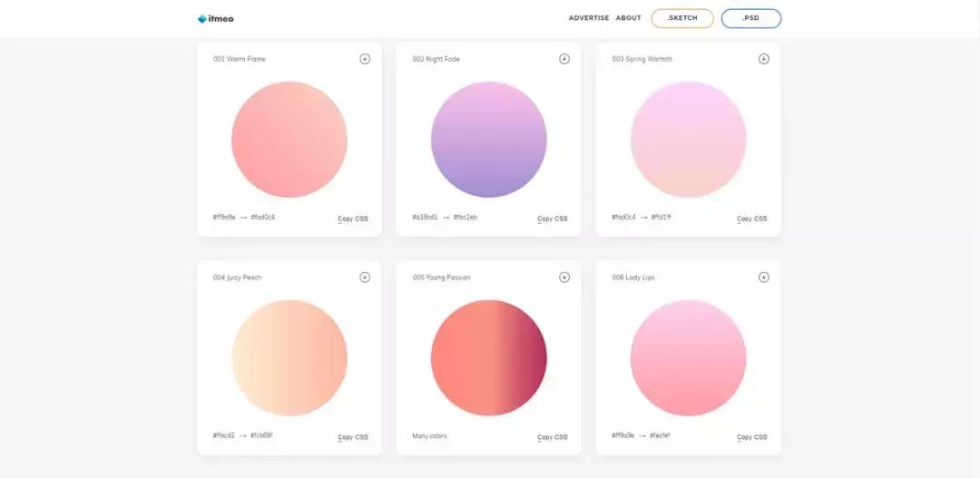Viewport: 980px width, 478px height.
Task: Download the Night Fade gradient
Action: (x=564, y=59)
